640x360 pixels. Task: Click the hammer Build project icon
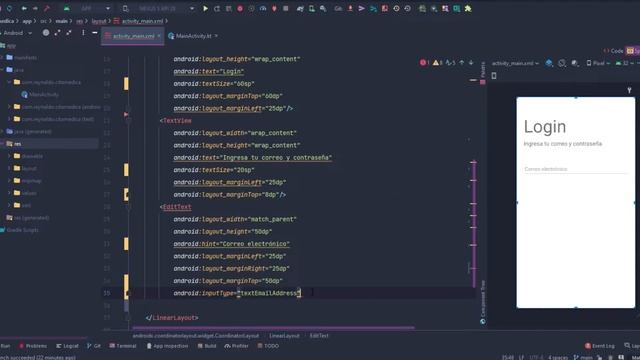[x=47, y=8]
